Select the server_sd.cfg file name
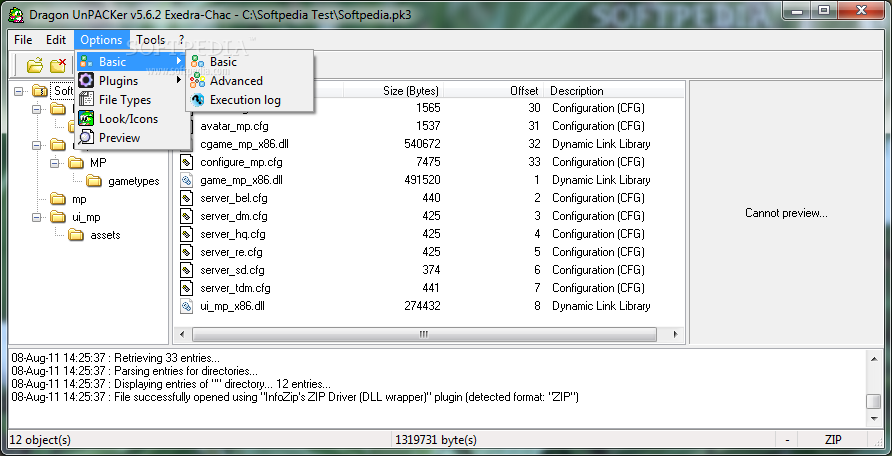Image resolution: width=892 pixels, height=456 pixels. 232,270
